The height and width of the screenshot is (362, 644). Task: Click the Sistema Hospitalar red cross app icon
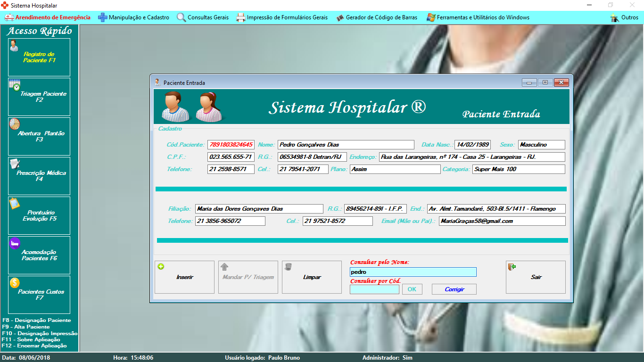click(x=5, y=5)
